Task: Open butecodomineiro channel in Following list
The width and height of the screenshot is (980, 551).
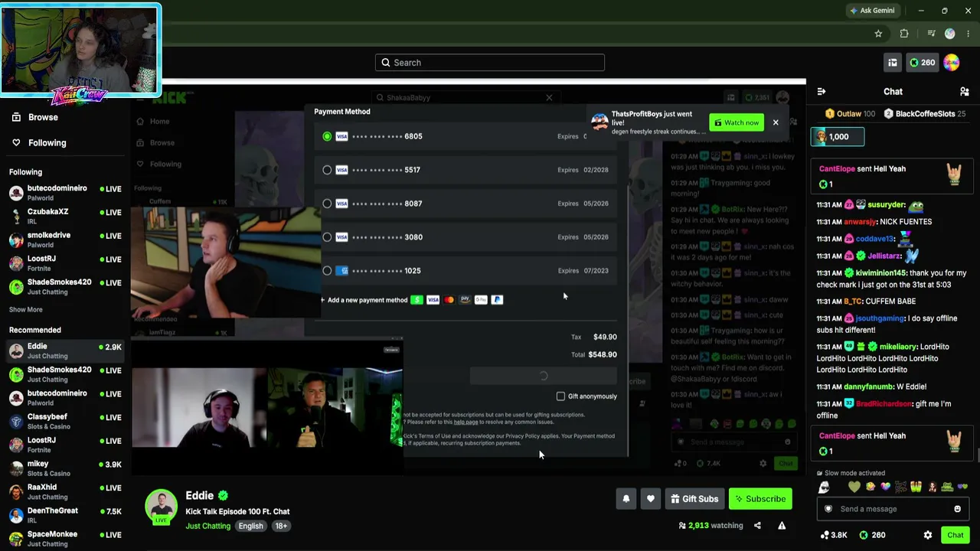Action: 64,193
